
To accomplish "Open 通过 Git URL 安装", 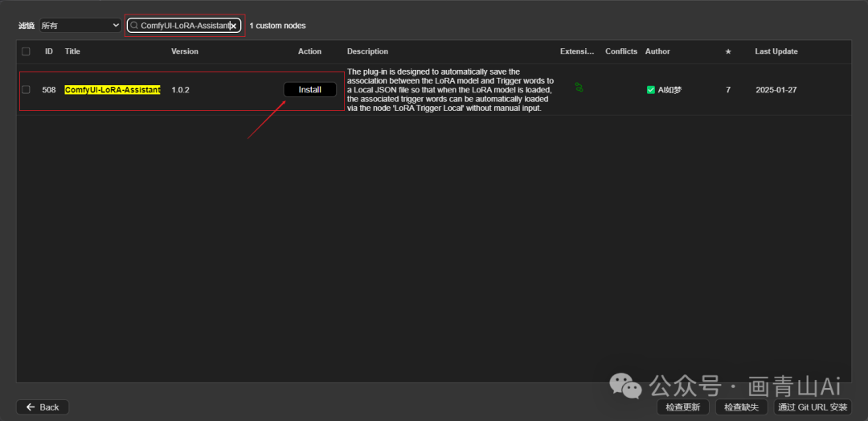I will [813, 407].
